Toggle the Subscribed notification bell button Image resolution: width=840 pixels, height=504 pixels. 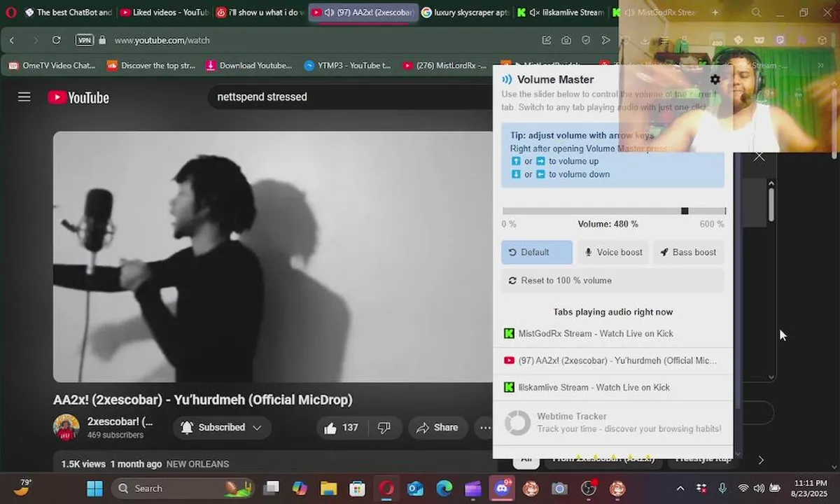221,428
